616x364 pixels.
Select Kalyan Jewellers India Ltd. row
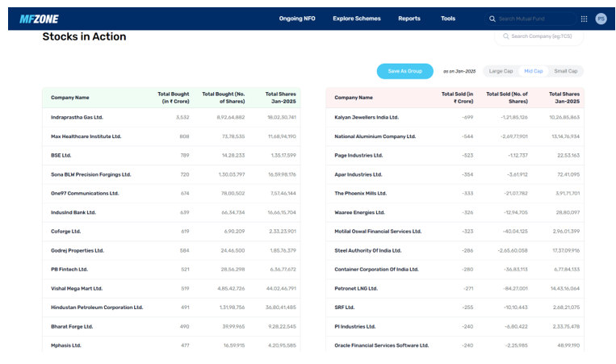[x=455, y=117]
